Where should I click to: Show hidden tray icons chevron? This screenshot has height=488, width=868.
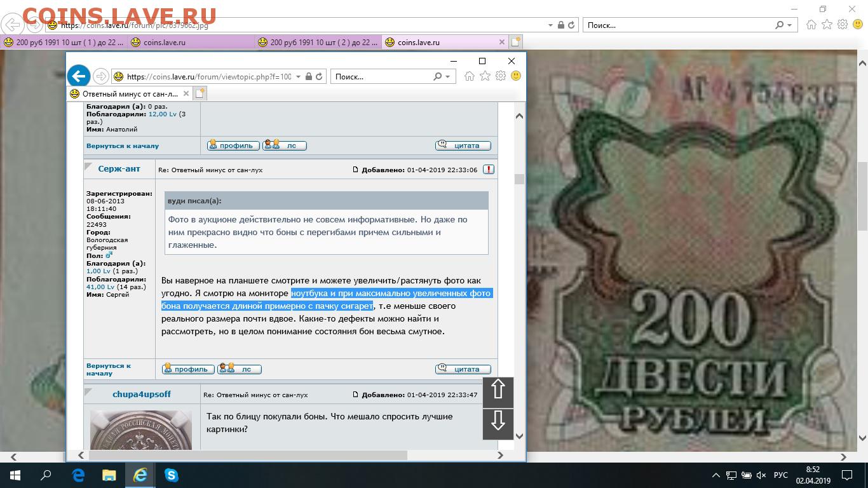715,475
